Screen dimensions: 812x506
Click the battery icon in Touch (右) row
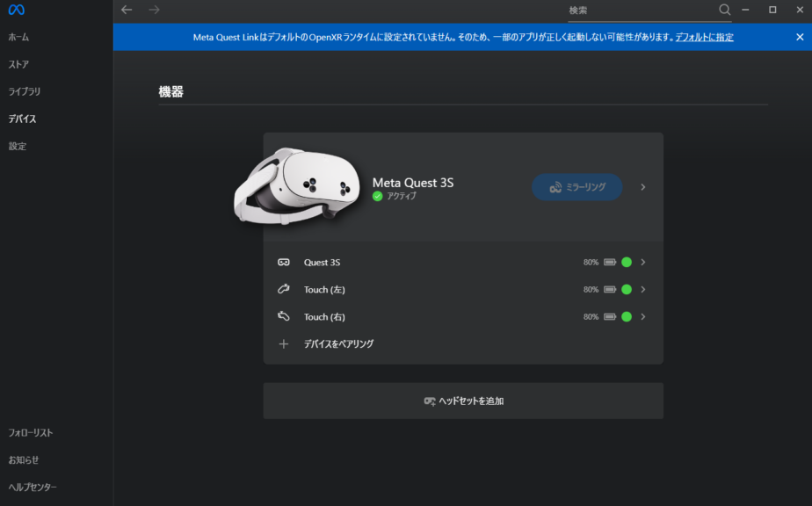tap(610, 316)
